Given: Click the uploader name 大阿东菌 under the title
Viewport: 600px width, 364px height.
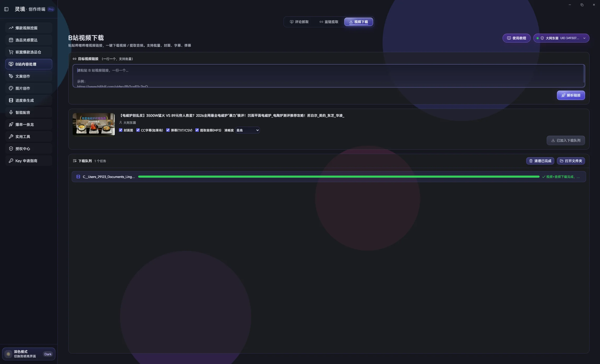Looking at the screenshot, I should (130, 123).
